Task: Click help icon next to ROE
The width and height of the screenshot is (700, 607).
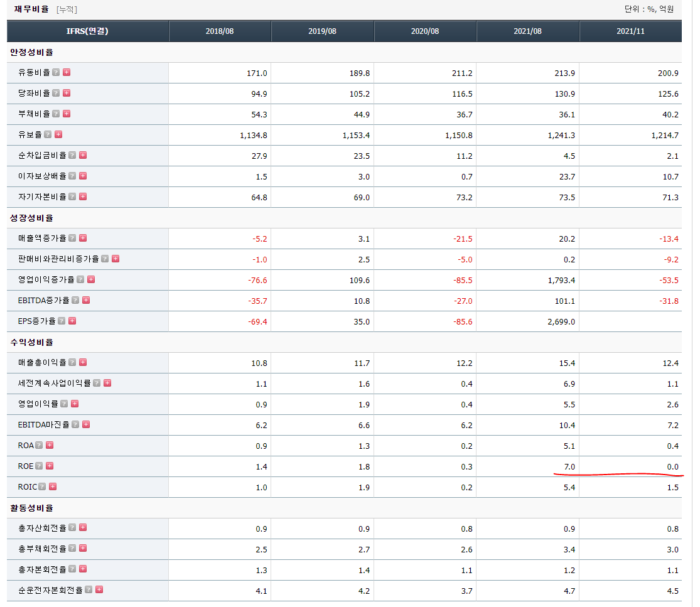Action: tap(40, 466)
